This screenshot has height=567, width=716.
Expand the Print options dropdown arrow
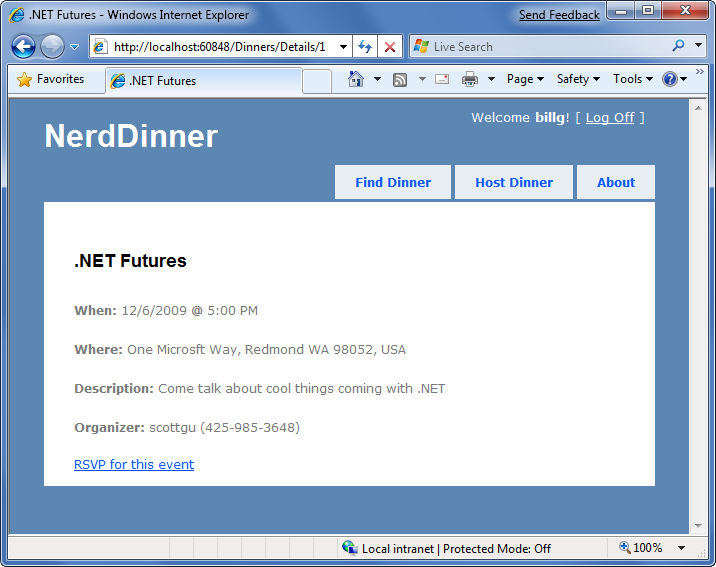491,79
